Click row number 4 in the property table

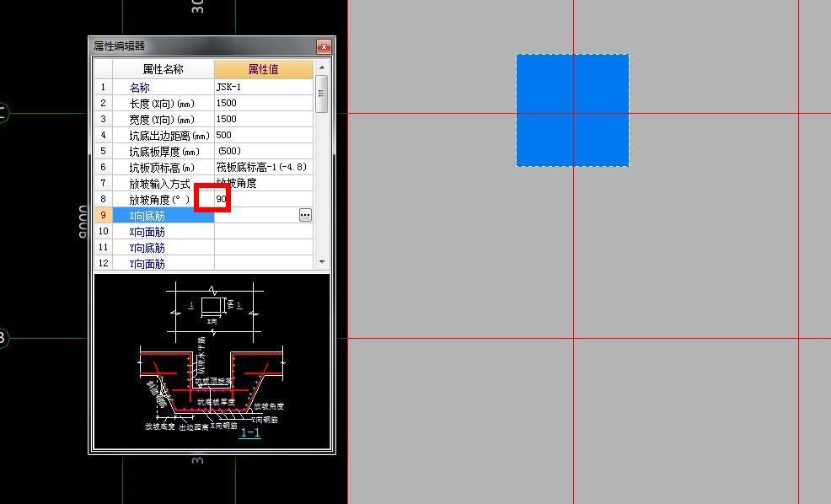pyautogui.click(x=104, y=135)
